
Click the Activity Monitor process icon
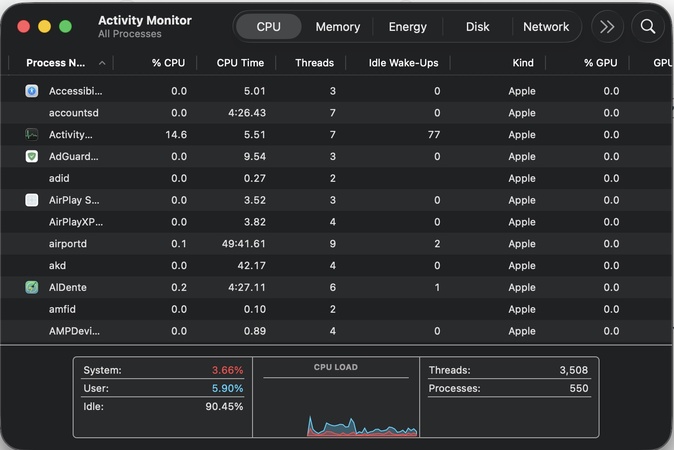(31, 135)
